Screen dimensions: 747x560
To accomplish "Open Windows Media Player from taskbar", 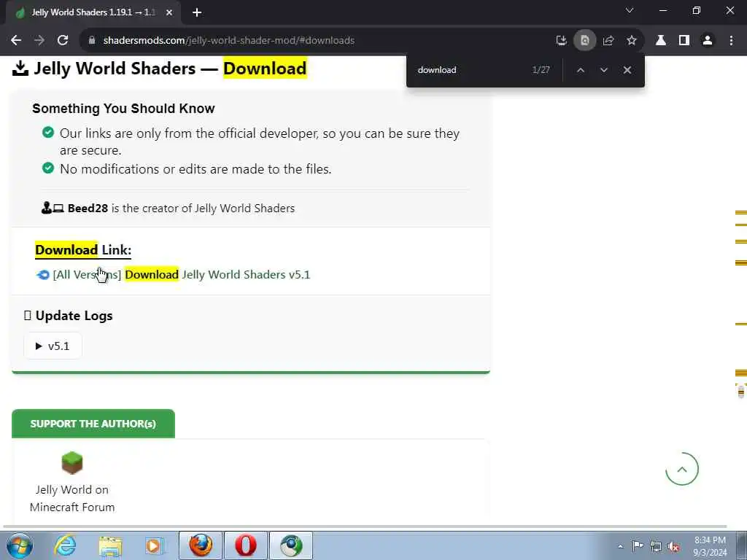I will (x=155, y=545).
